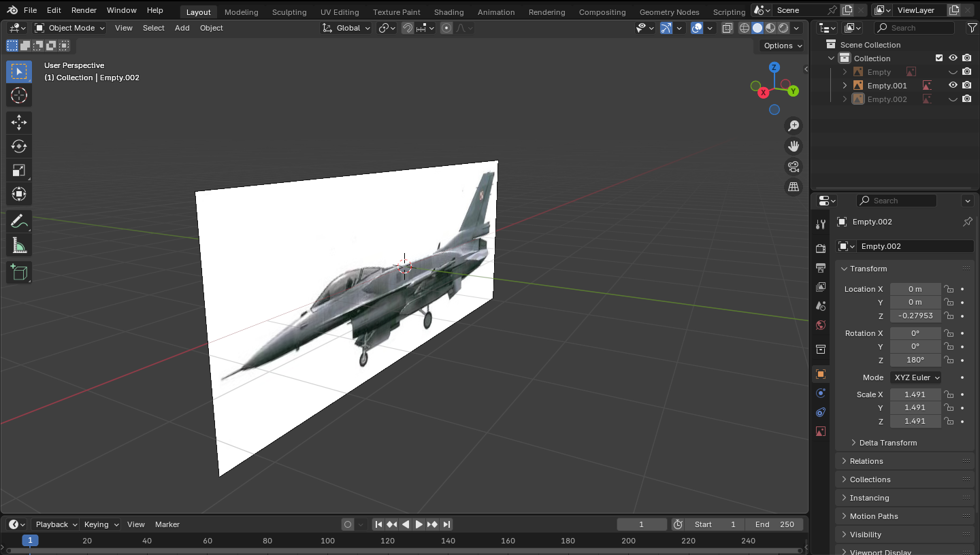Click the End frame field 250
980x555 pixels.
click(774, 524)
